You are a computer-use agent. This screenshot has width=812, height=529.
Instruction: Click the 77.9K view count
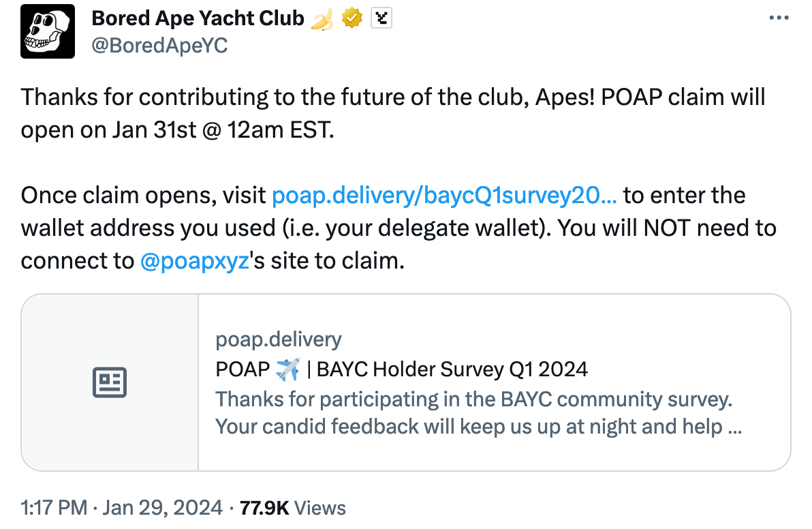(264, 509)
